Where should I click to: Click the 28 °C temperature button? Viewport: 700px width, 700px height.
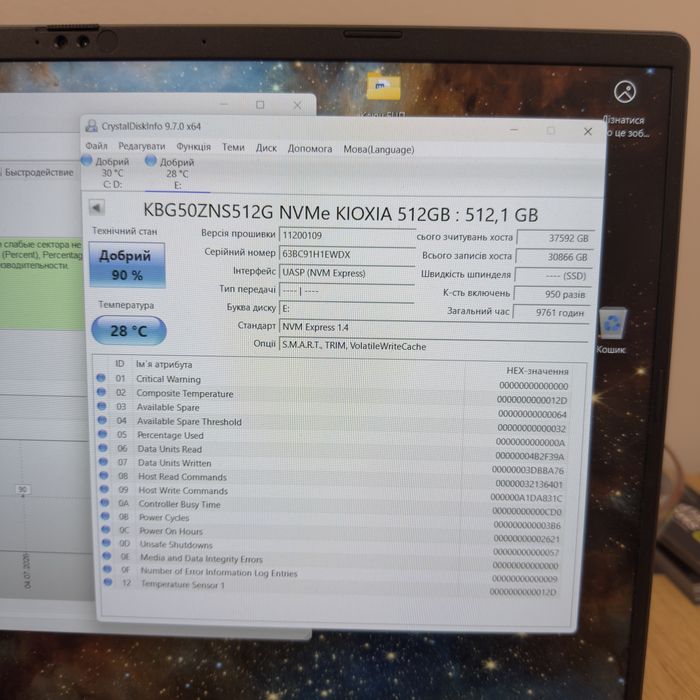click(x=129, y=331)
